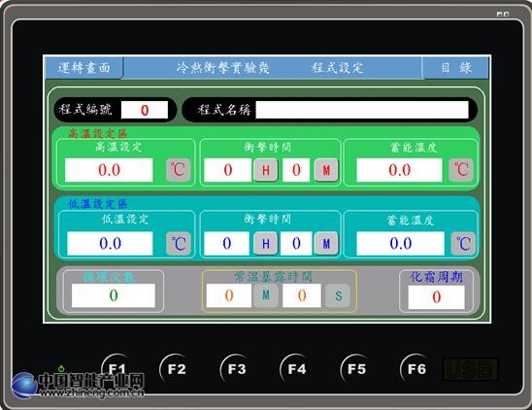Select the F1 function key
This screenshot has width=532, height=410.
(117, 368)
